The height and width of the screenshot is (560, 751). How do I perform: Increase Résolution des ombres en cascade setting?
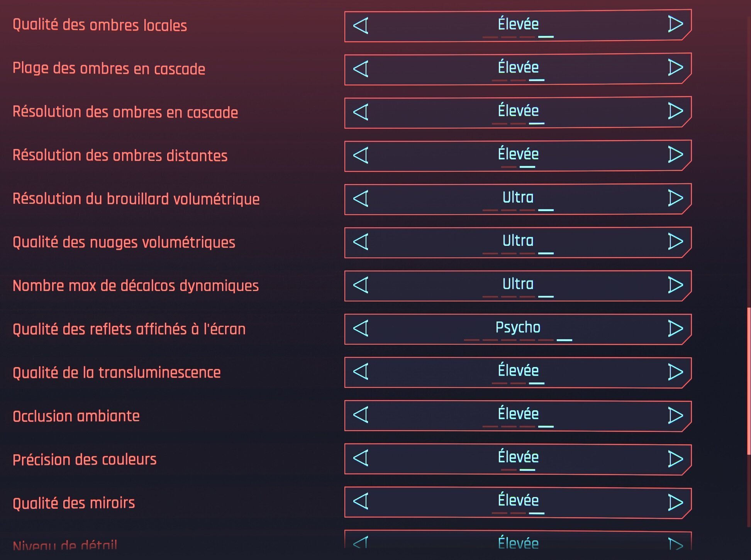point(675,111)
